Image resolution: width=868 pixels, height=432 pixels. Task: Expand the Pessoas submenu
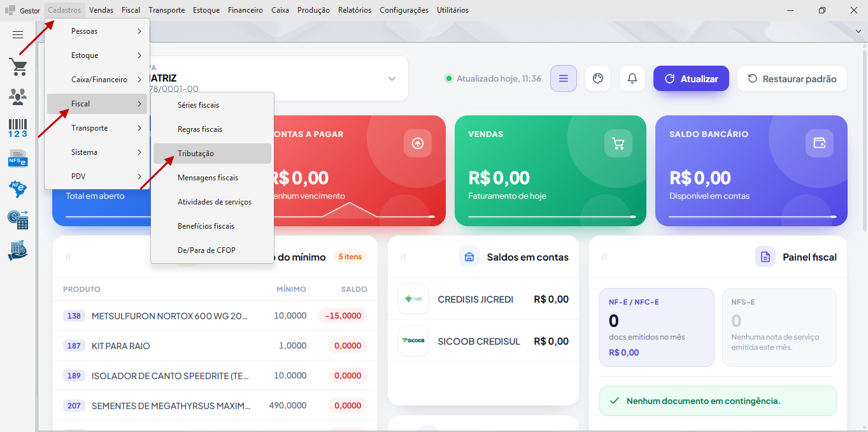pos(97,31)
